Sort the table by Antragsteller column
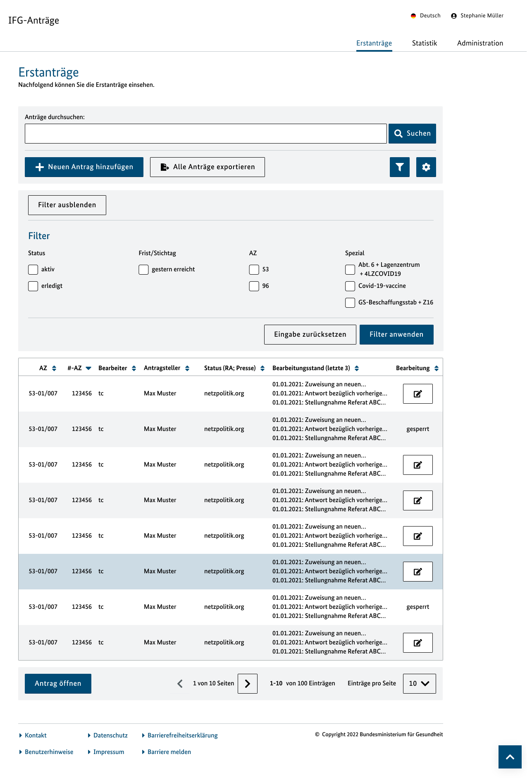The width and height of the screenshot is (532, 778). (x=187, y=368)
